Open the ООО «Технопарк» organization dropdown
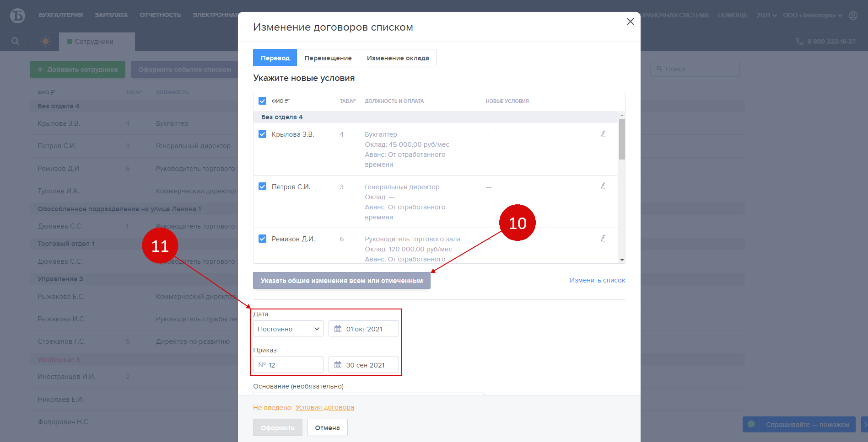The height and width of the screenshot is (442, 868). click(x=812, y=15)
